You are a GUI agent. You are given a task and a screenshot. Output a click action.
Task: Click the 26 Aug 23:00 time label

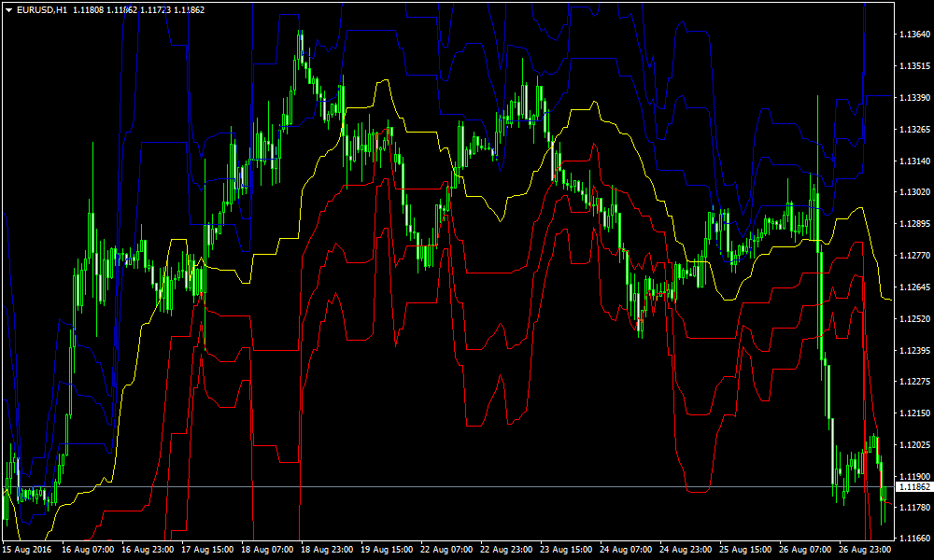pyautogui.click(x=866, y=551)
